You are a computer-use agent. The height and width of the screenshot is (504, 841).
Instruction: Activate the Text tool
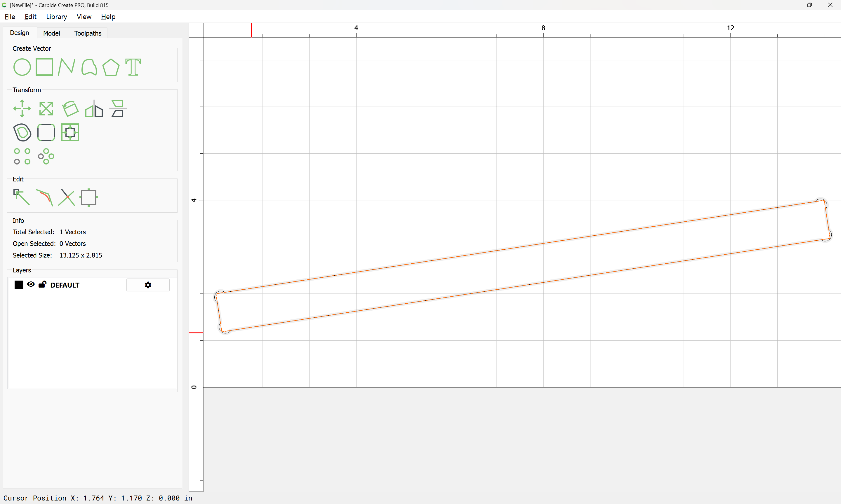pos(133,67)
